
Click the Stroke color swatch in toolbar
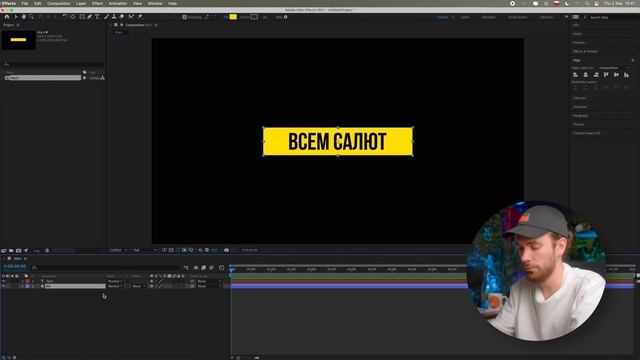pos(254,17)
